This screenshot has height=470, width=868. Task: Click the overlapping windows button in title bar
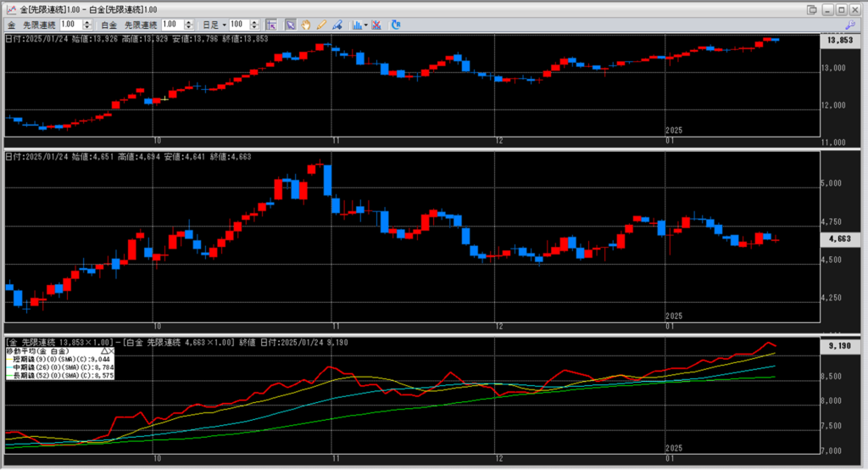tap(811, 9)
